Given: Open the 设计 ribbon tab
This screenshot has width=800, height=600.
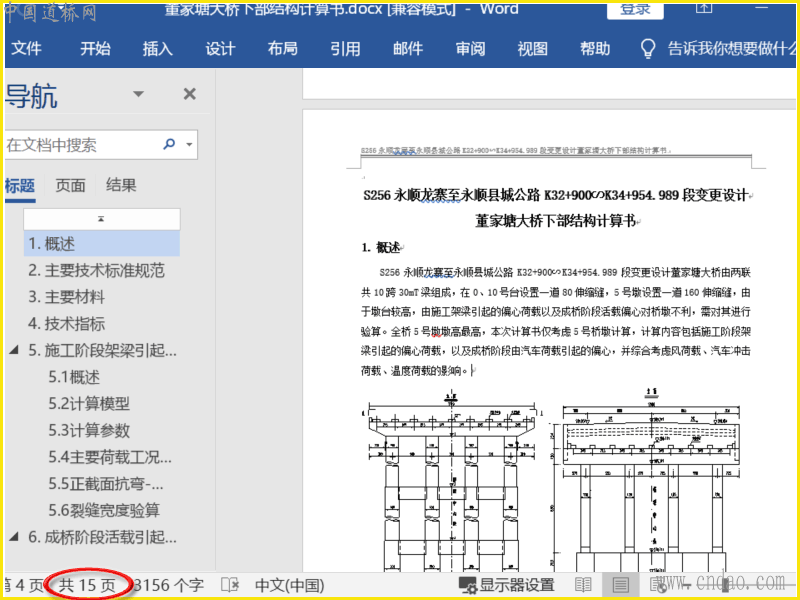Looking at the screenshot, I should point(220,49).
